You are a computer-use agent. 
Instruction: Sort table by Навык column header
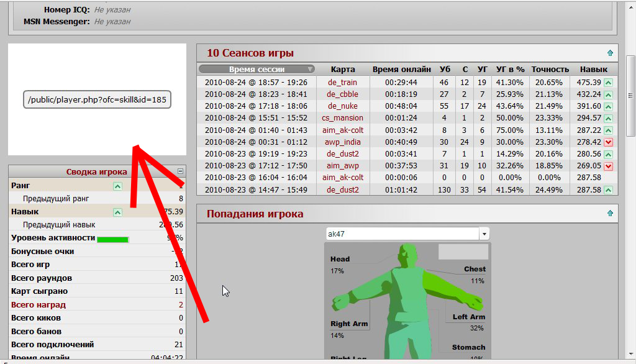coord(593,70)
